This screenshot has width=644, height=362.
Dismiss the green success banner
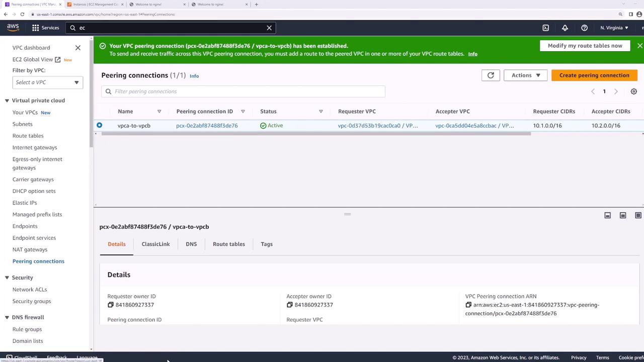click(x=639, y=46)
